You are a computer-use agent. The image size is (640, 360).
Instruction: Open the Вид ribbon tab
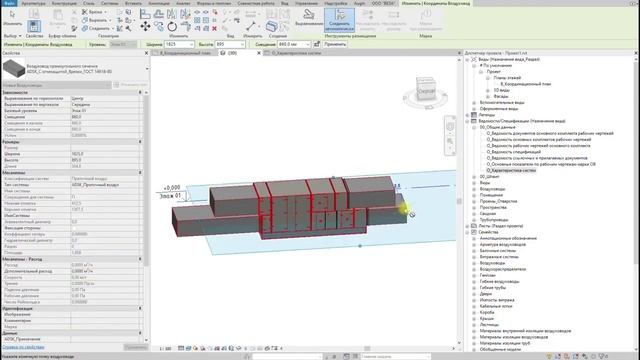point(284,3)
